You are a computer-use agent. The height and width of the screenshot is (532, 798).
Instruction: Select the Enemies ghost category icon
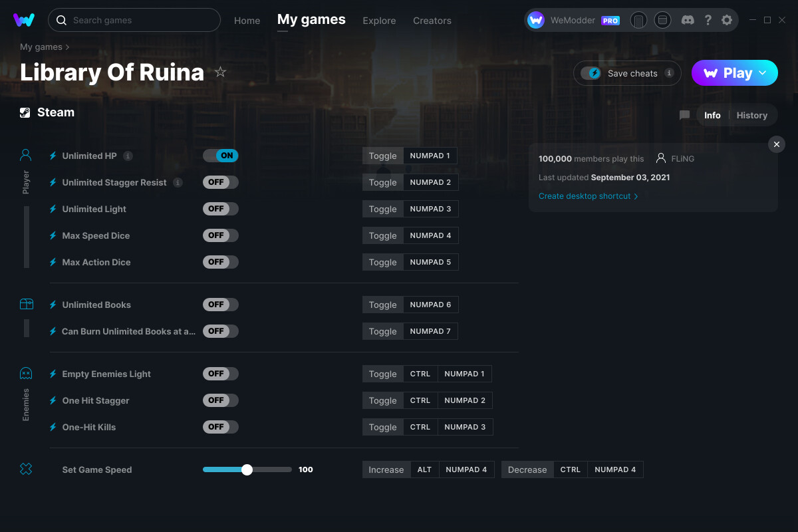click(26, 374)
